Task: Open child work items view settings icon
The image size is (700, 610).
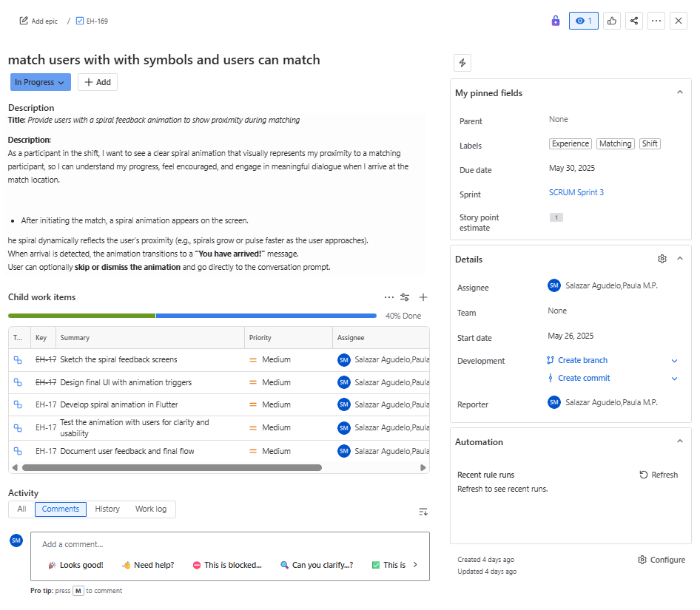Action: click(x=405, y=297)
